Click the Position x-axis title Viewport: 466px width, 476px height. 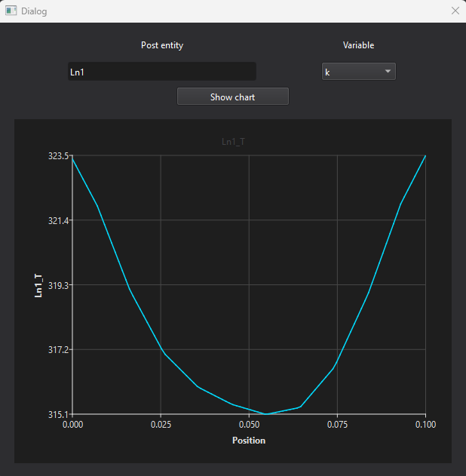249,441
